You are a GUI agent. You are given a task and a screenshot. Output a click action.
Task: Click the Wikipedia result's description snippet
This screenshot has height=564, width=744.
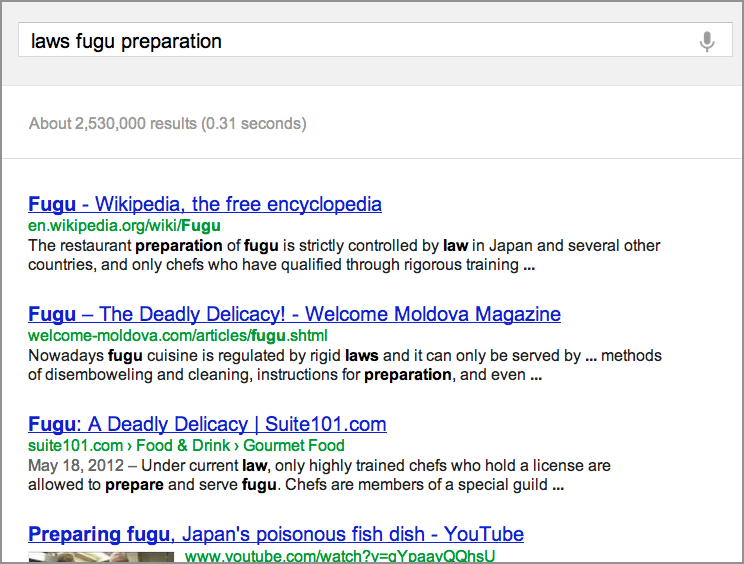click(340, 255)
